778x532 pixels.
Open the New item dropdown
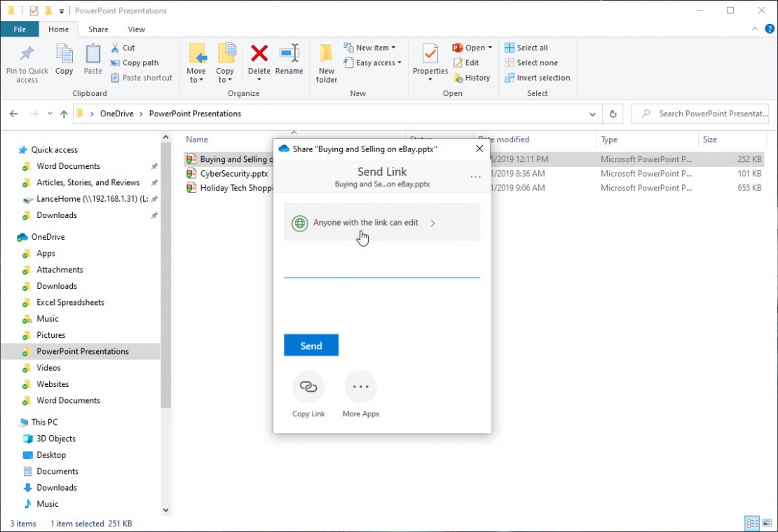[x=371, y=47]
